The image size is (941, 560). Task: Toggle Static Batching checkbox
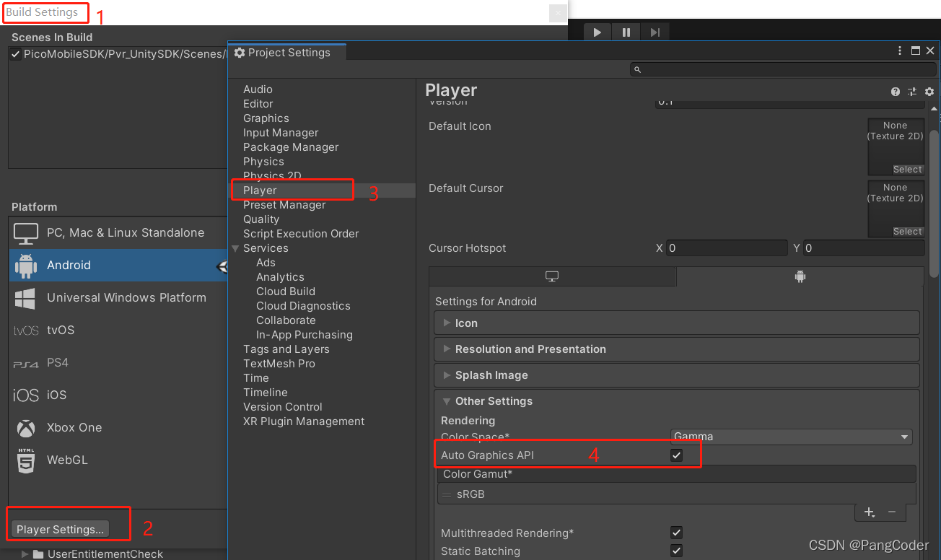(x=676, y=551)
